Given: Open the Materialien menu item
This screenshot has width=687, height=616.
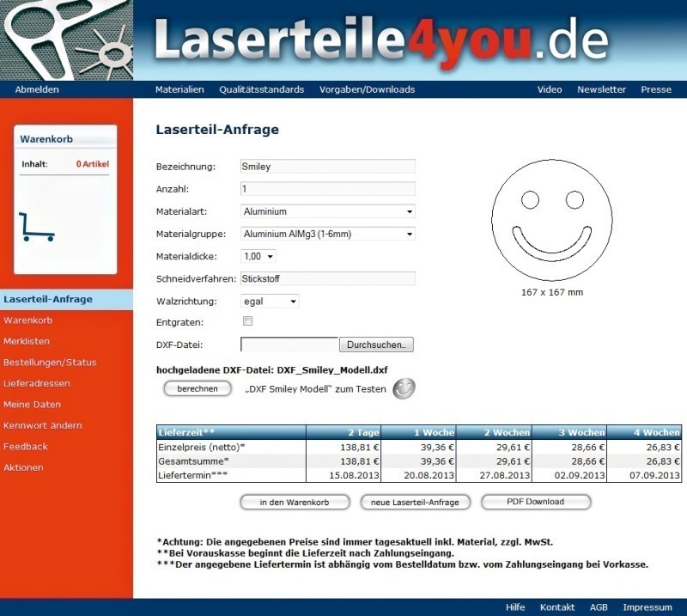Looking at the screenshot, I should tap(179, 89).
